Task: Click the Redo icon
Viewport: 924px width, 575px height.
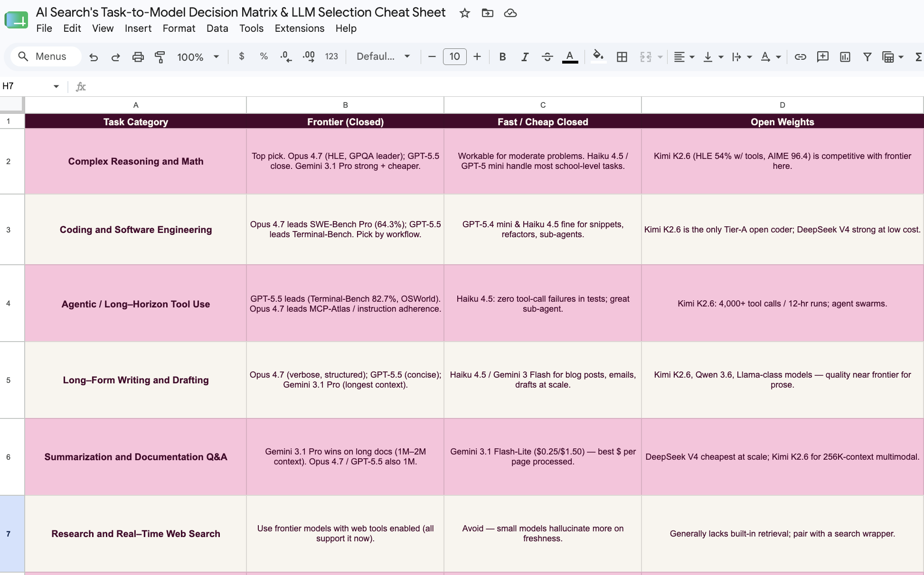Action: tap(115, 57)
